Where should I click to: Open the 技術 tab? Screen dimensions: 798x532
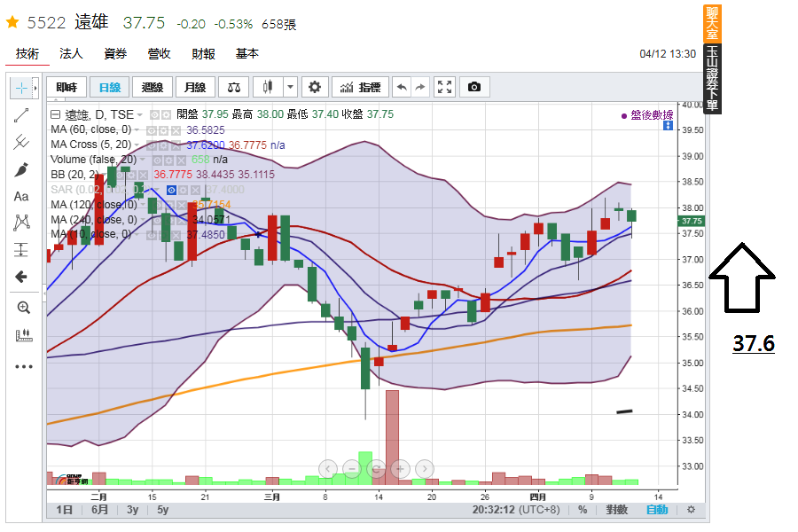click(27, 53)
